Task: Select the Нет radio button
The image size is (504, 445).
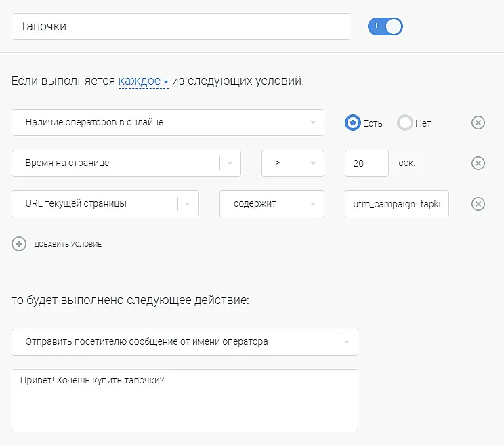Action: click(x=404, y=123)
